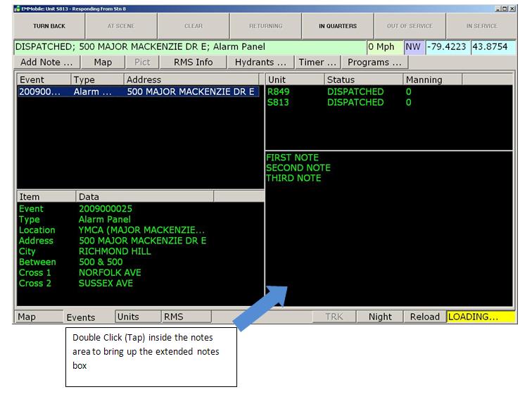Open the Hydrants menu
This screenshot has width=532, height=399.
[x=260, y=62]
